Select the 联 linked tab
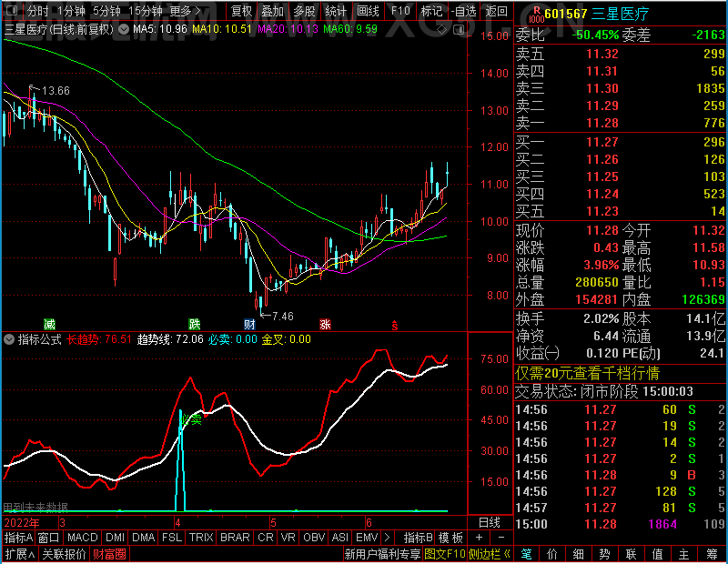This screenshot has height=564, width=728. click(x=632, y=554)
